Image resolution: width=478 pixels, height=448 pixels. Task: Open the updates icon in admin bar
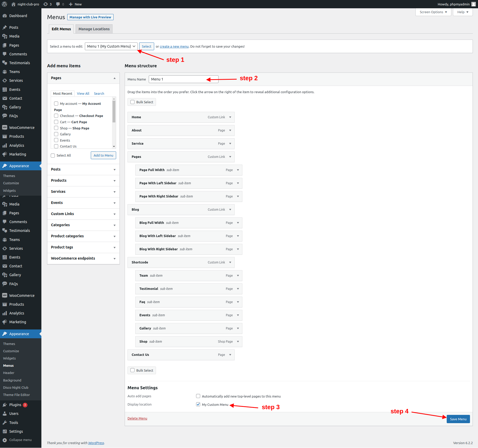click(46, 4)
